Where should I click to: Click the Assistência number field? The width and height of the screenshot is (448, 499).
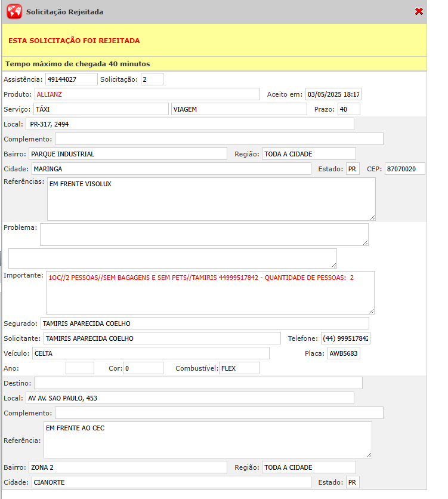click(x=71, y=79)
